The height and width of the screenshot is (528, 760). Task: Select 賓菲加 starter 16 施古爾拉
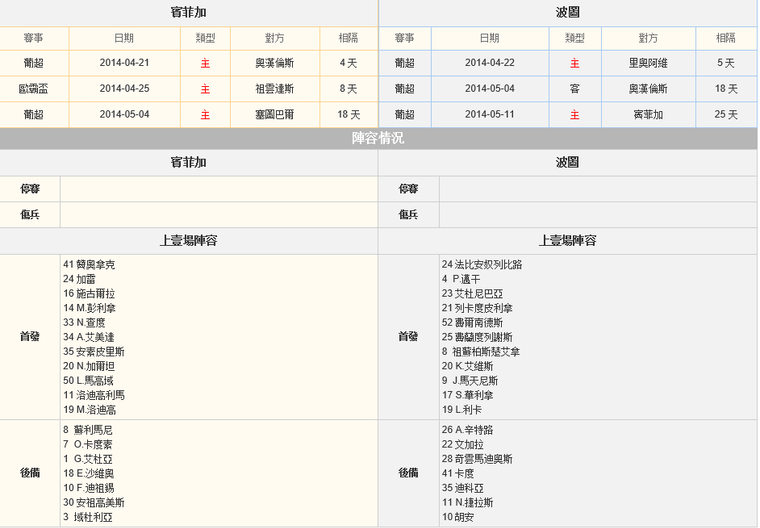(x=89, y=294)
